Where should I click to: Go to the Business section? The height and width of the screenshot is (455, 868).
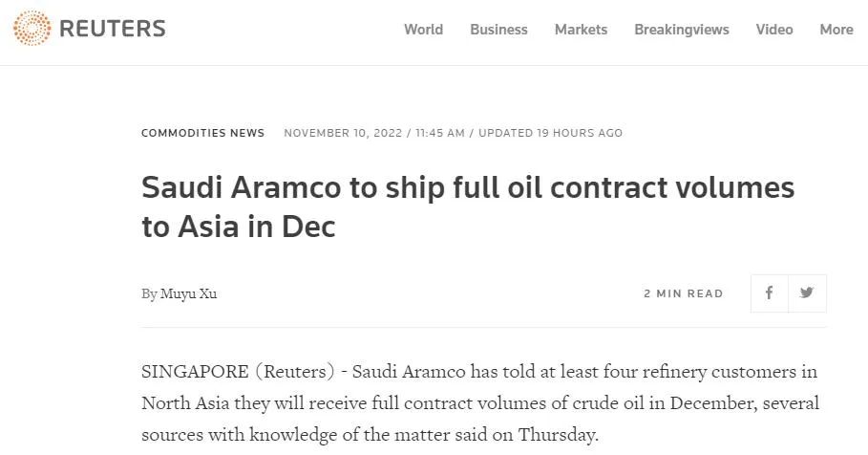pos(498,30)
